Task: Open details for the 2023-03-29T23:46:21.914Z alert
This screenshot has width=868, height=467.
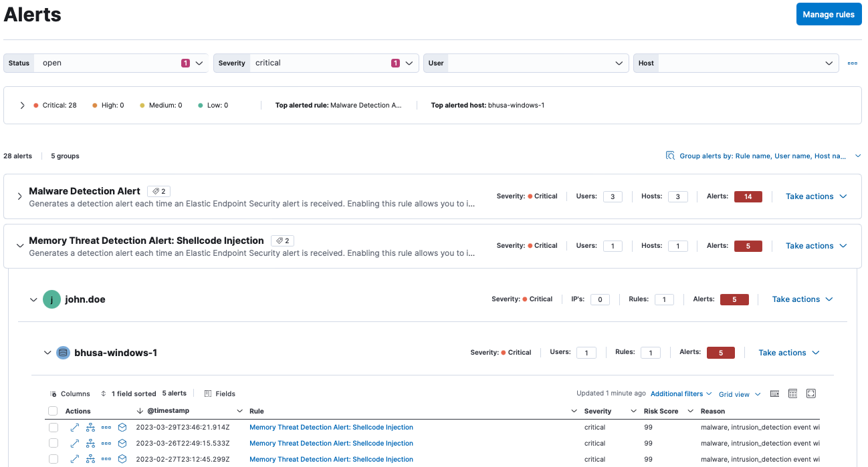Action: (x=74, y=427)
